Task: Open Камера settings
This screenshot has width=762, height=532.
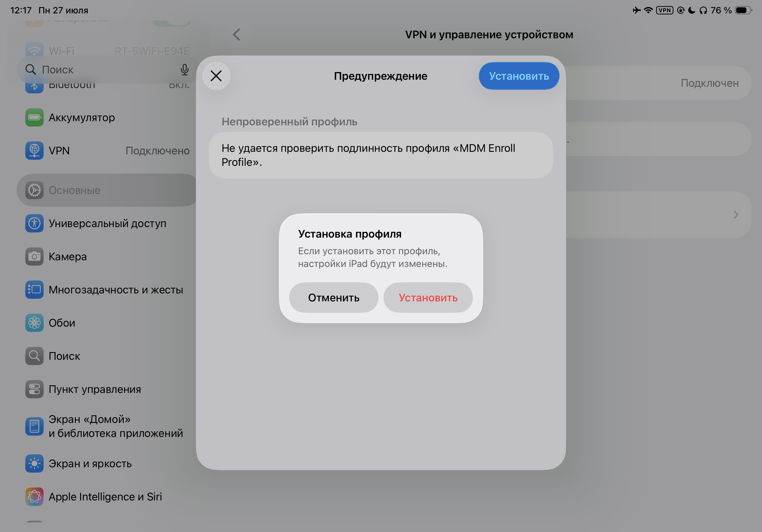Action: [x=107, y=257]
